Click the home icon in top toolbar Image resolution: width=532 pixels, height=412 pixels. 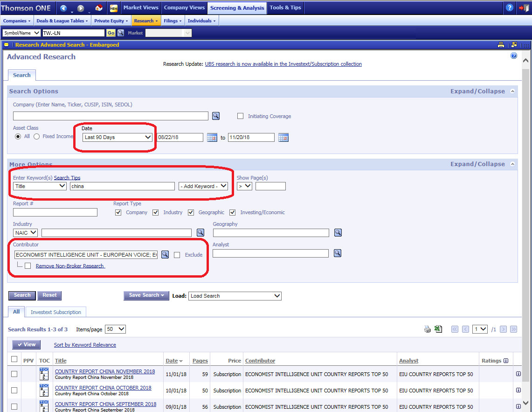pos(98,8)
